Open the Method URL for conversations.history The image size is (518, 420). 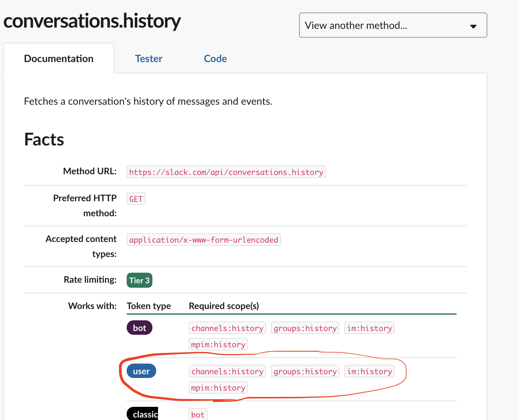pyautogui.click(x=226, y=172)
